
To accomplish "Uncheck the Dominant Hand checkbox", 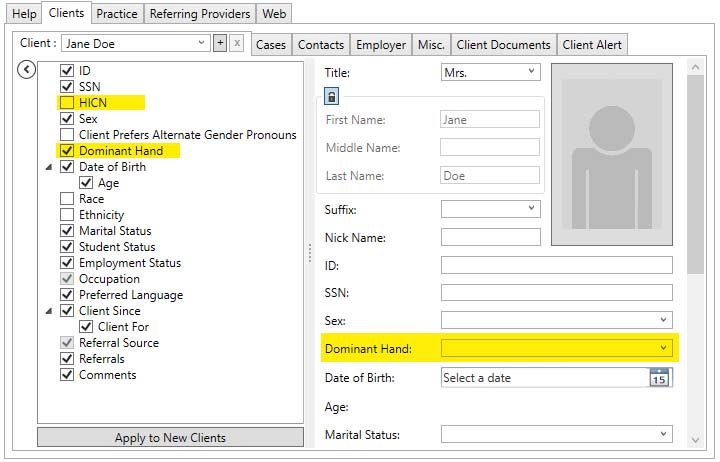I will (67, 151).
